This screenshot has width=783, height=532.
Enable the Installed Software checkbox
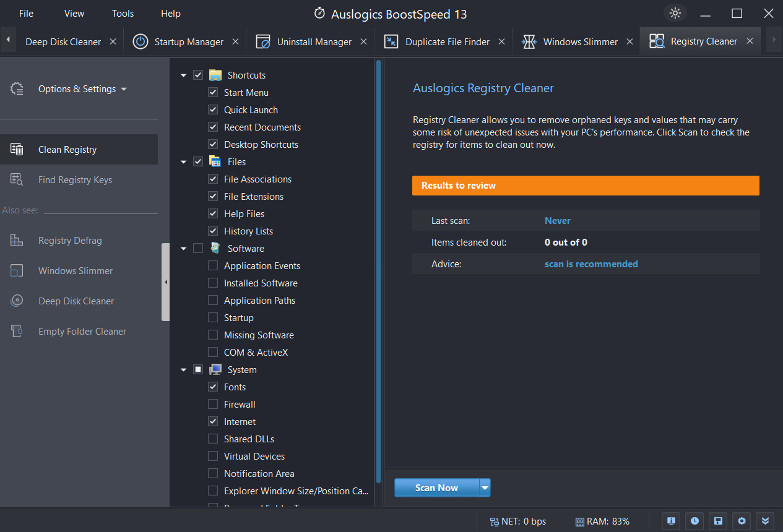pos(213,283)
